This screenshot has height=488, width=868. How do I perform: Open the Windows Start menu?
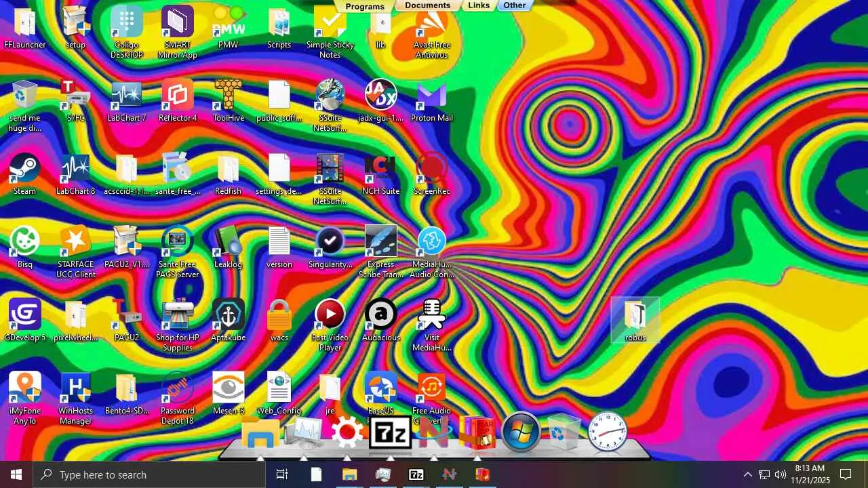coord(16,474)
